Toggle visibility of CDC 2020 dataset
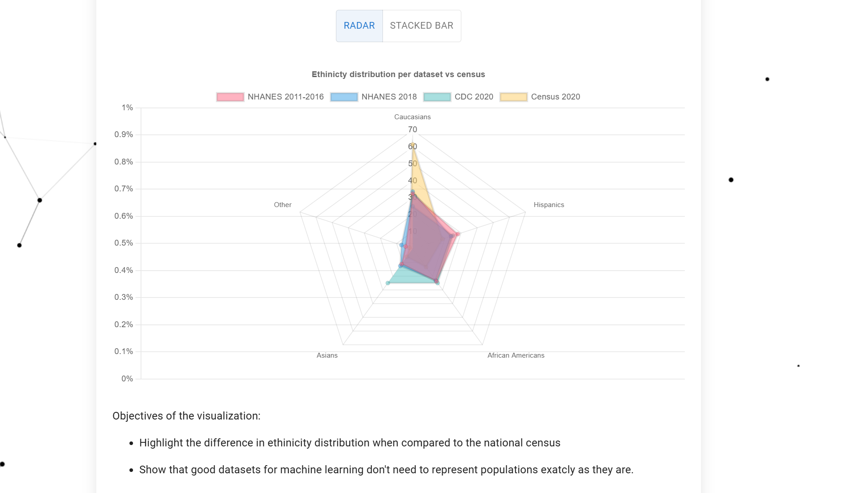Image resolution: width=868 pixels, height=493 pixels. (474, 97)
